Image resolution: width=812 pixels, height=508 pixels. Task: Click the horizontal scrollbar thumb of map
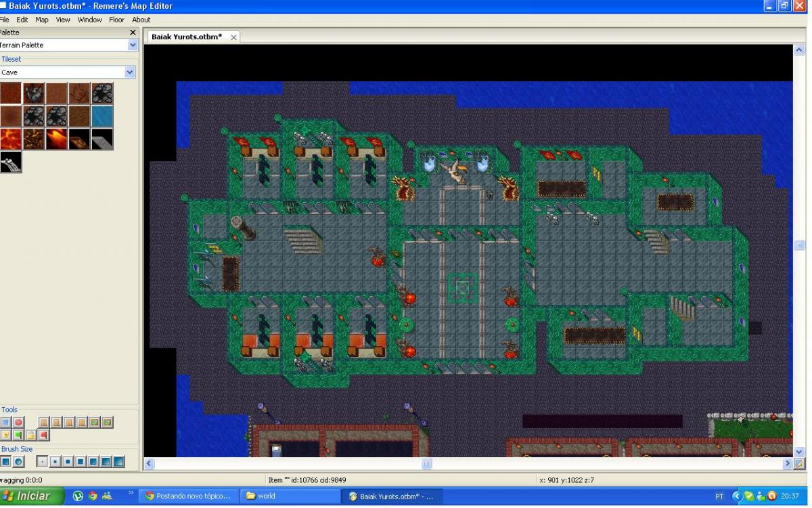point(427,464)
